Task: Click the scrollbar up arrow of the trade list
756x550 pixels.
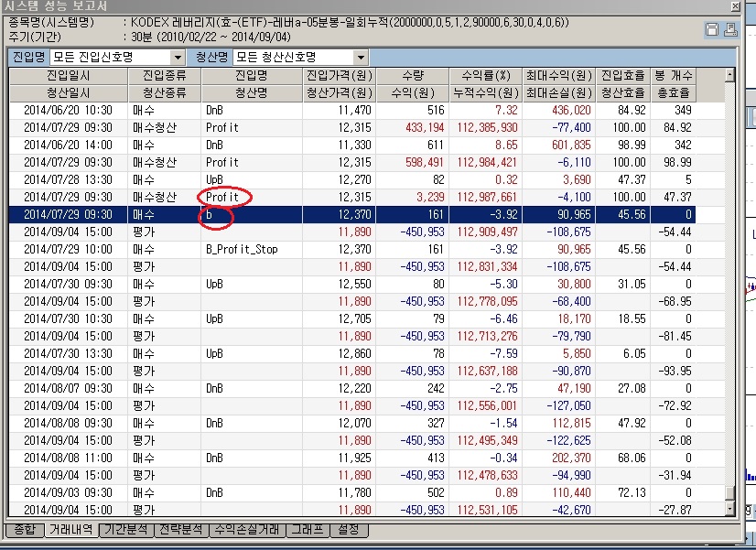Action: 730,75
